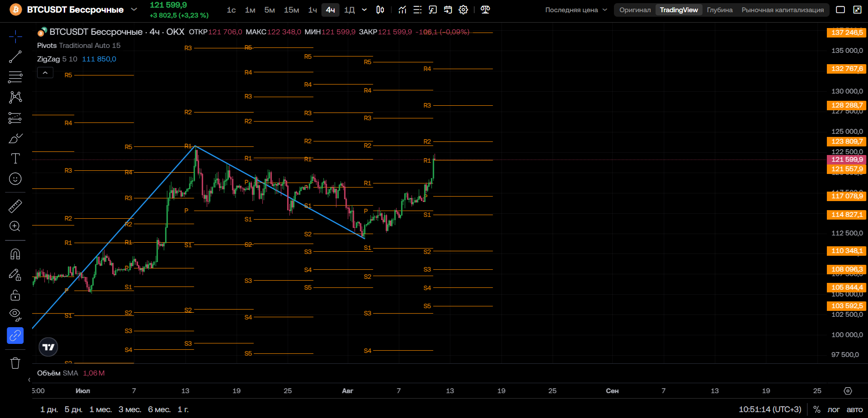868x418 pixels.
Task: Click the Объём SMA volume indicator label
Action: point(57,373)
